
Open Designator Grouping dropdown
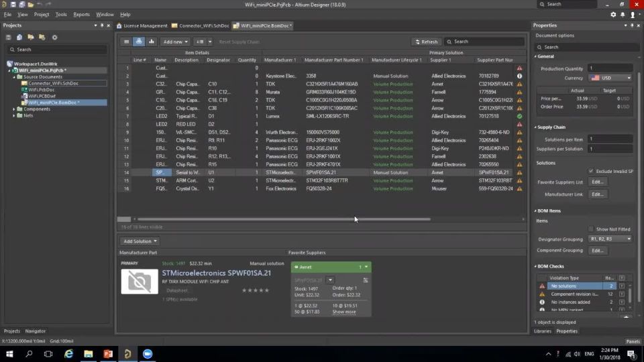point(610,239)
